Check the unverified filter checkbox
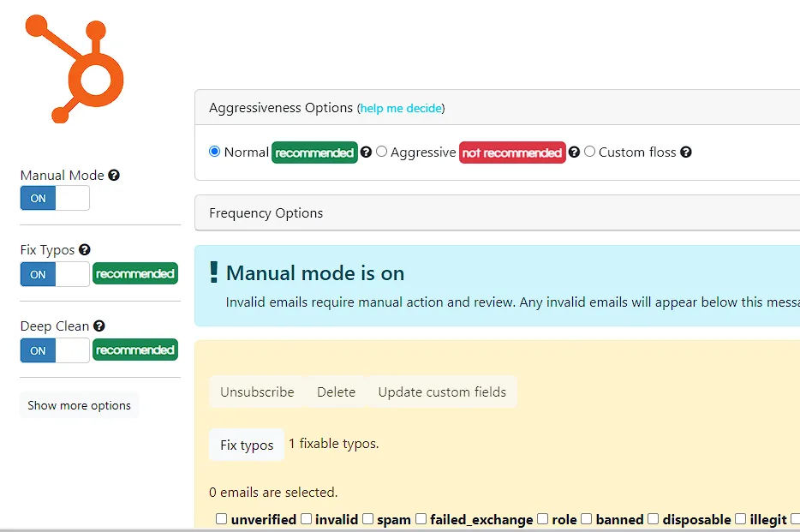The height and width of the screenshot is (532, 800). [x=222, y=519]
